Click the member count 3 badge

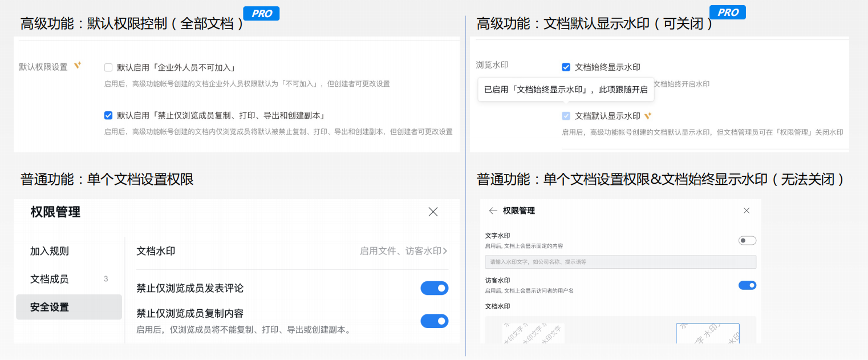106,279
